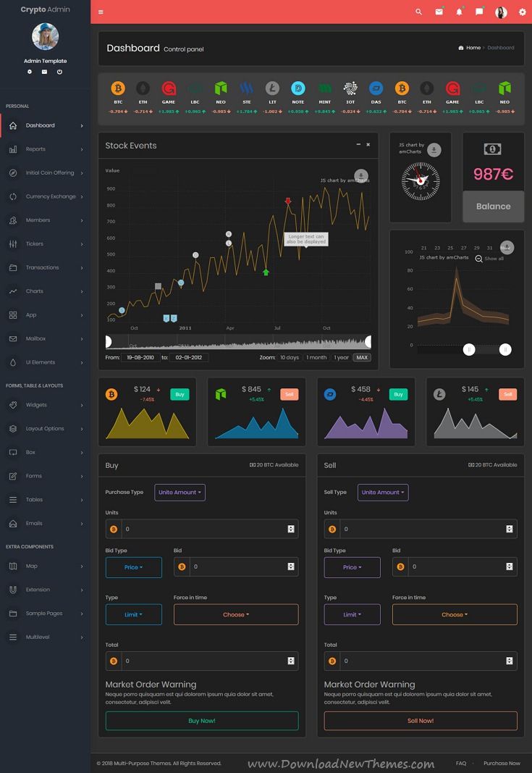The width and height of the screenshot is (532, 773).
Task: Expand the Tickers submenu chevron
Action: (x=82, y=244)
